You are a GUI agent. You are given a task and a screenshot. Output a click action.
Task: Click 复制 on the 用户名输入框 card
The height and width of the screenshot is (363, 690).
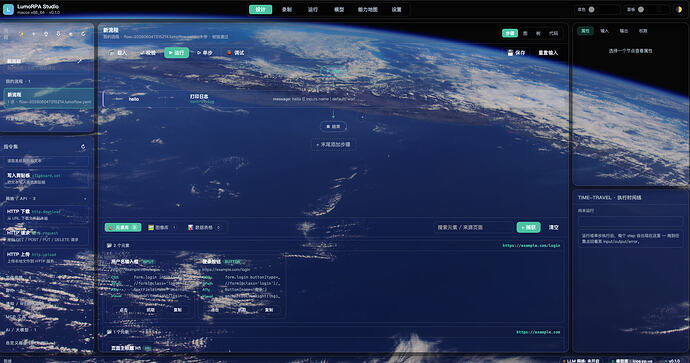coord(177,310)
